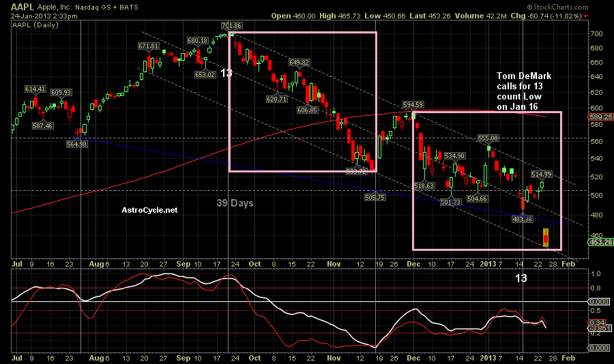Click the AAPL ticker symbol in header

pyautogui.click(x=23, y=7)
